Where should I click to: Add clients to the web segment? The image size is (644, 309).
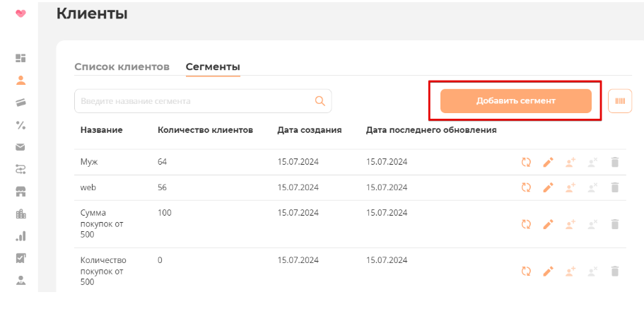click(570, 188)
